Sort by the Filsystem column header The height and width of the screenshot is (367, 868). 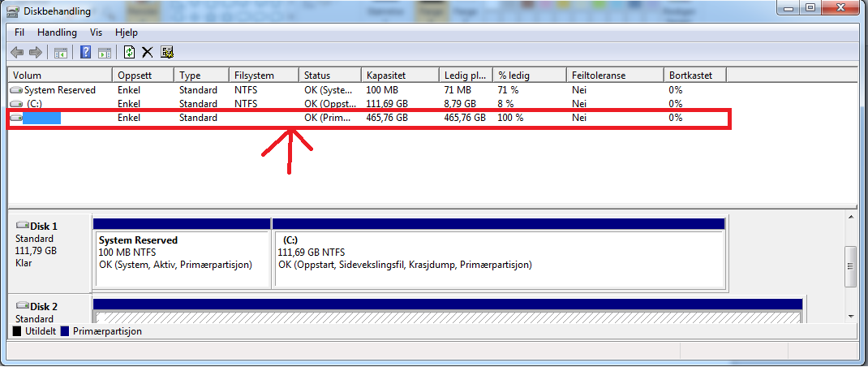click(x=264, y=76)
